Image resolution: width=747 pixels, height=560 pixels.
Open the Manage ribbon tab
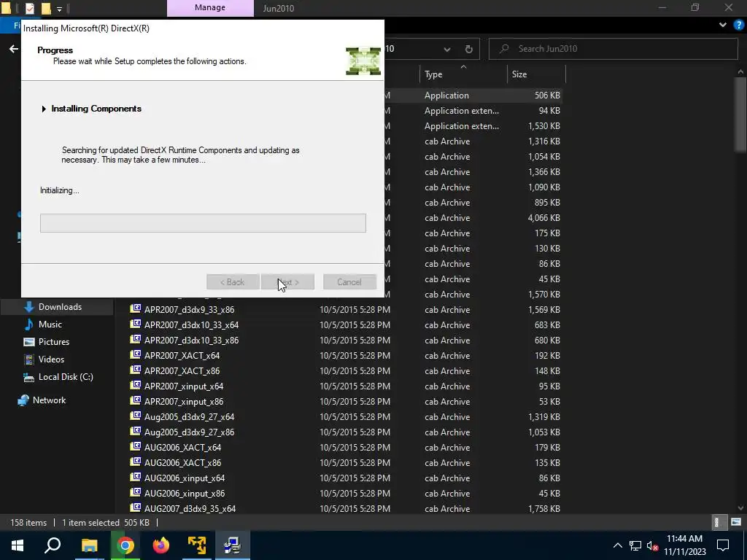[x=210, y=8]
